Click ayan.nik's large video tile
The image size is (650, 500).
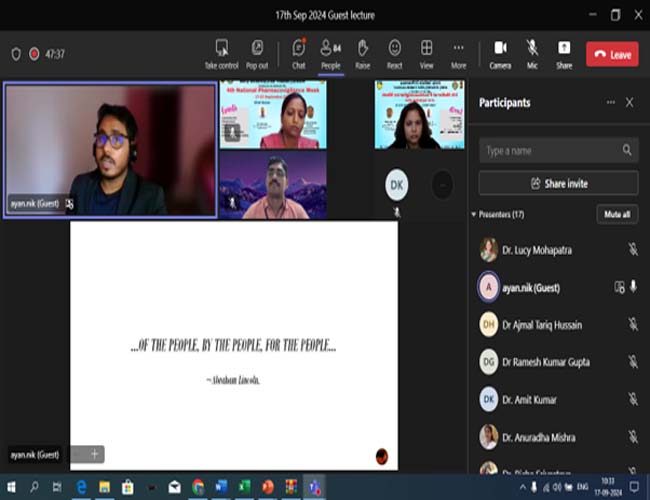pyautogui.click(x=110, y=150)
